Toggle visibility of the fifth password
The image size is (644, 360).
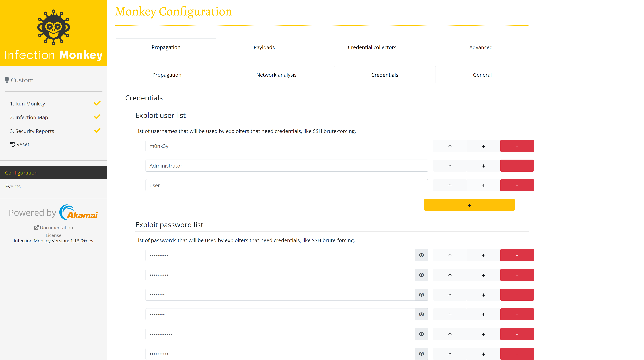(421, 334)
